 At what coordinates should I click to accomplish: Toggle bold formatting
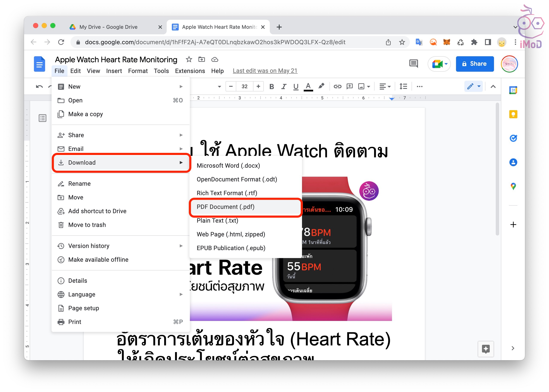point(271,87)
